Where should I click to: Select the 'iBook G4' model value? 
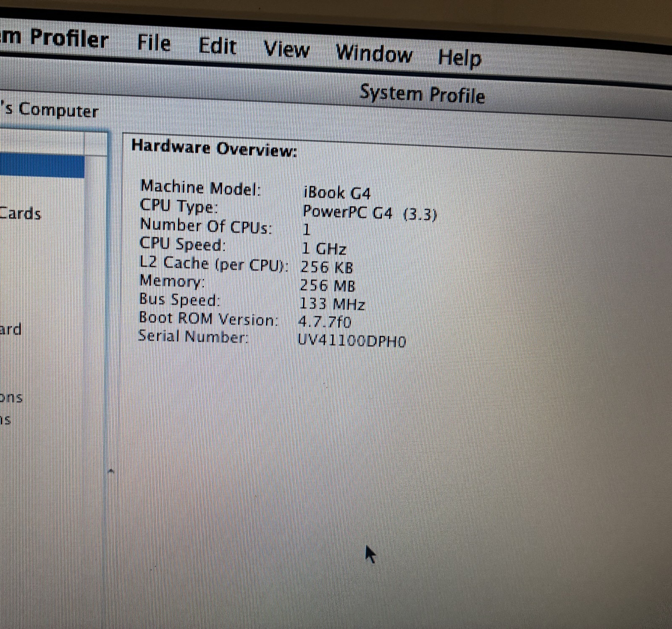pyautogui.click(x=337, y=193)
